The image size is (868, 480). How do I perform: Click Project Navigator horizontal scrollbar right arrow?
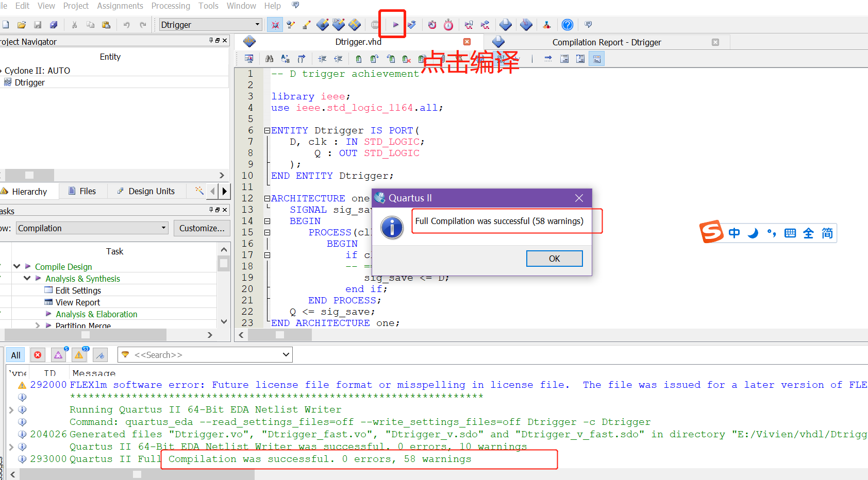(222, 175)
